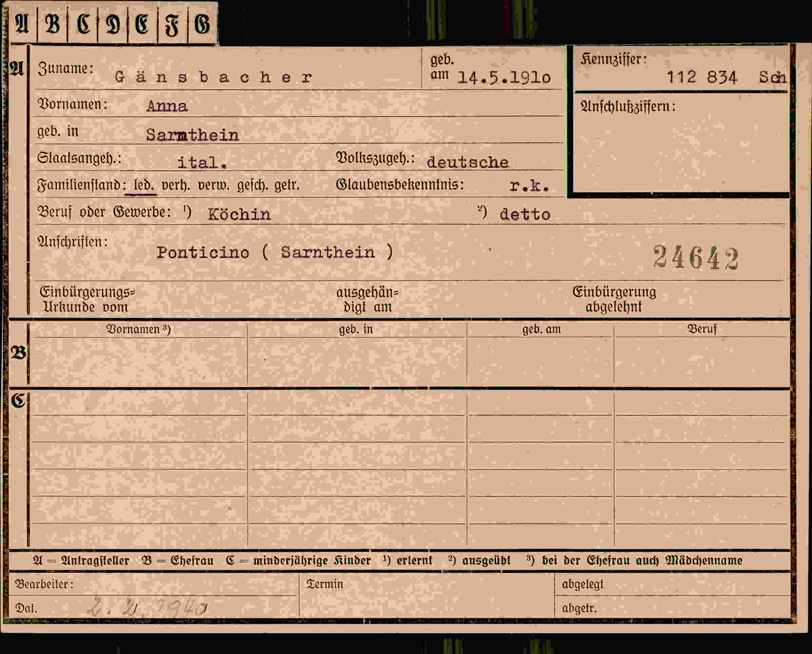Click the 'Bearbeiter:' label
This screenshot has width=812, height=654.
click(x=44, y=584)
